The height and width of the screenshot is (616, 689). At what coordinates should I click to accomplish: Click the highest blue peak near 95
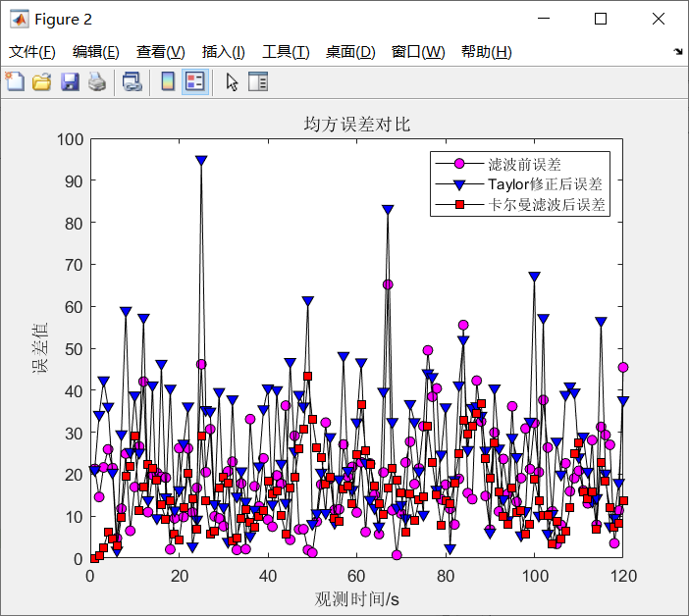click(x=201, y=160)
